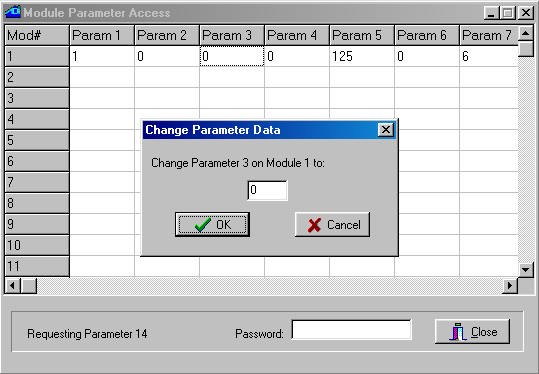Image resolution: width=539 pixels, height=374 pixels.
Task: Click the vertical scrollbar down arrow
Action: [x=525, y=270]
